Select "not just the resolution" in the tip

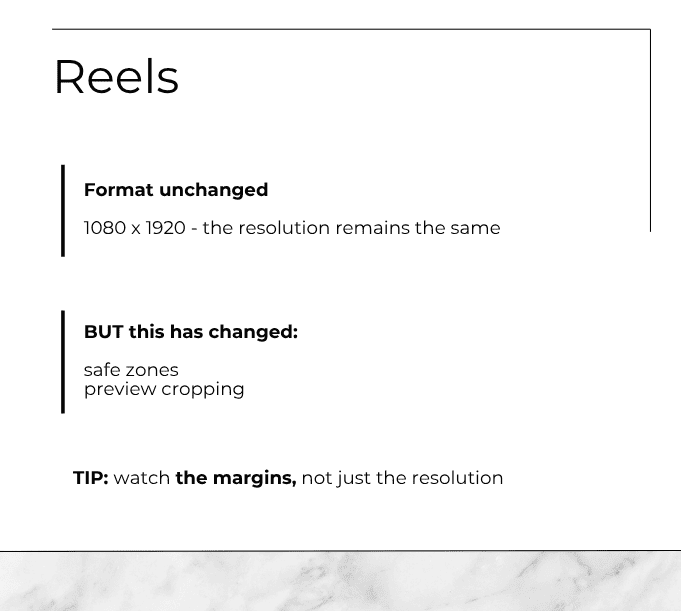pos(402,478)
